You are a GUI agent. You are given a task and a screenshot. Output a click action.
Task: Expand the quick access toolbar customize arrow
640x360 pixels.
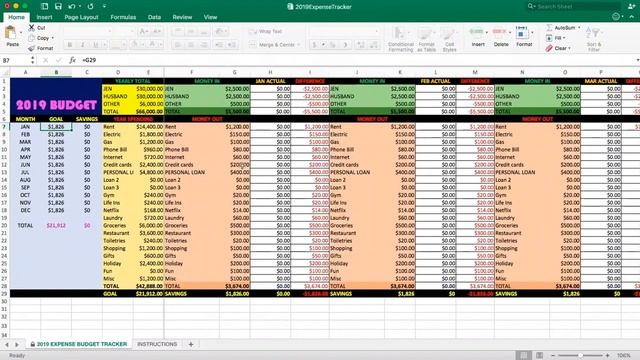pos(104,6)
